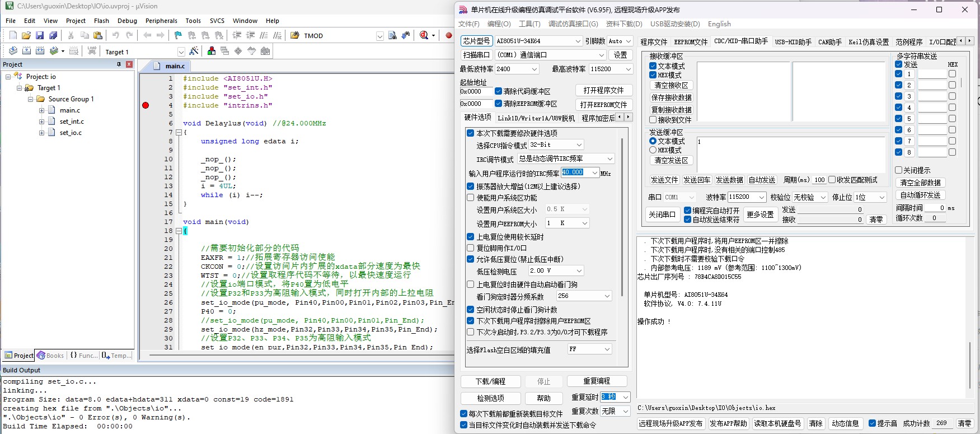Open the Target 1 dropdown in µVision
Viewport: 980px width, 434px height.
tap(181, 52)
